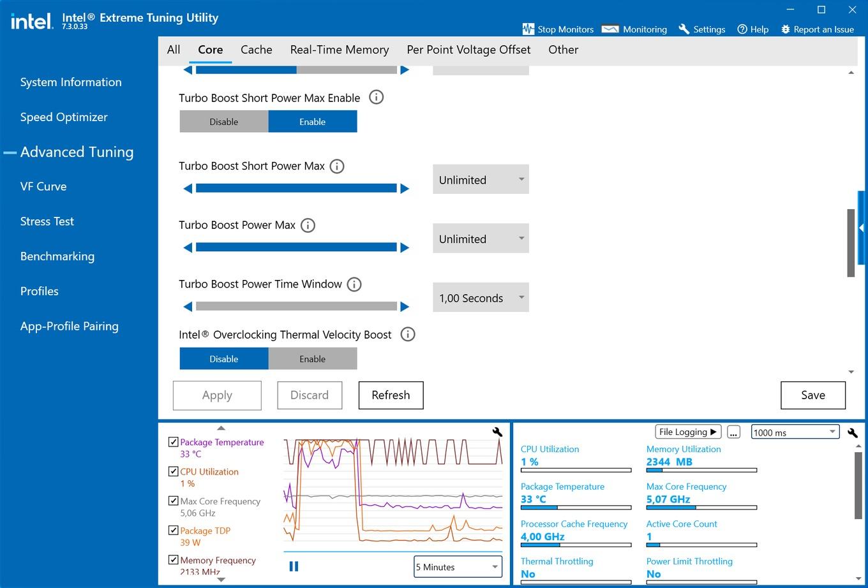Image resolution: width=868 pixels, height=588 pixels.
Task: Uncheck CPU Utilization graph checkbox
Action: pos(173,471)
